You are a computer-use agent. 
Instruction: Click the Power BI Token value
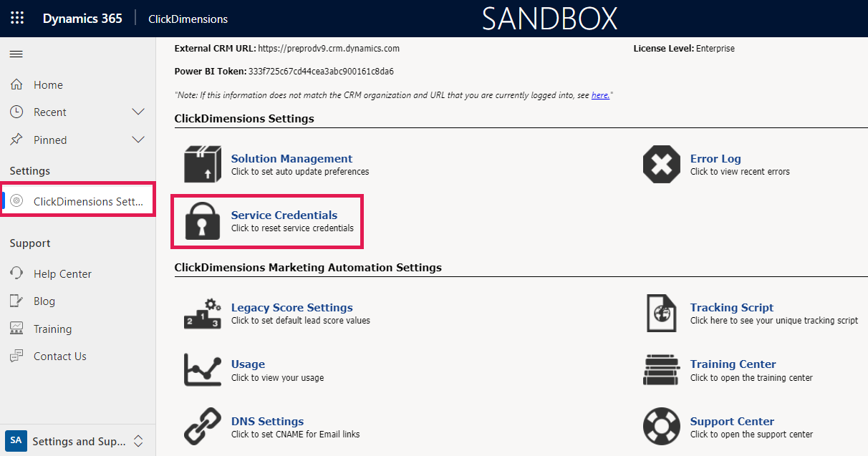321,72
